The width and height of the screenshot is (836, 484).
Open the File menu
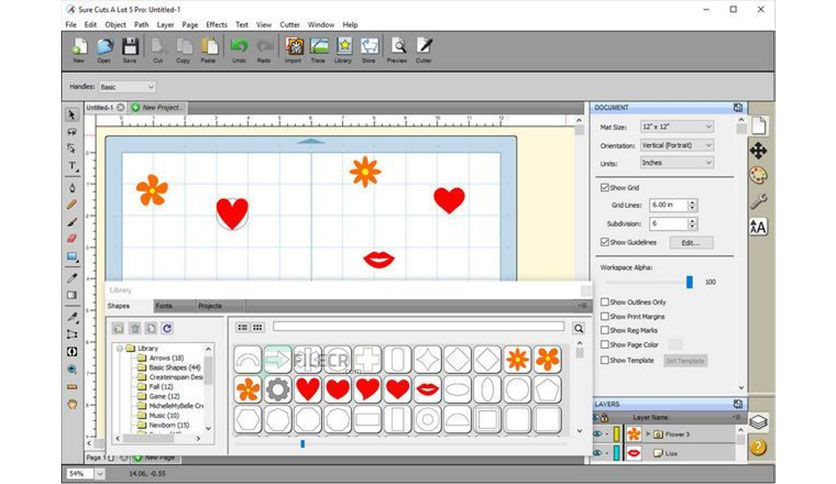click(71, 25)
